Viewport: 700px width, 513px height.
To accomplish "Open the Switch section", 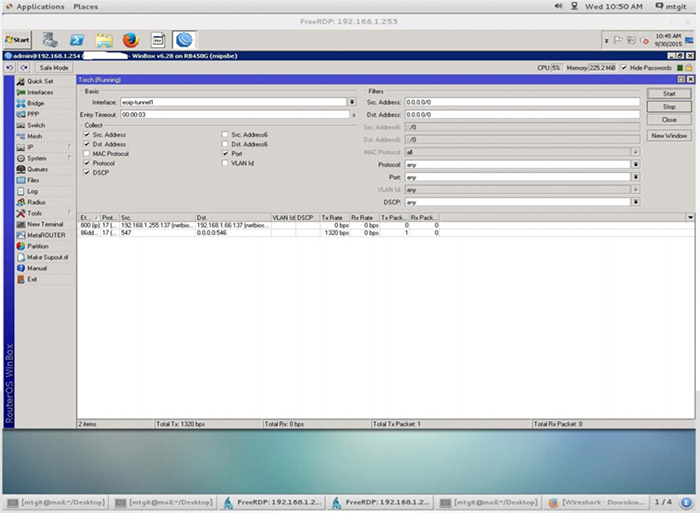I will coord(36,125).
